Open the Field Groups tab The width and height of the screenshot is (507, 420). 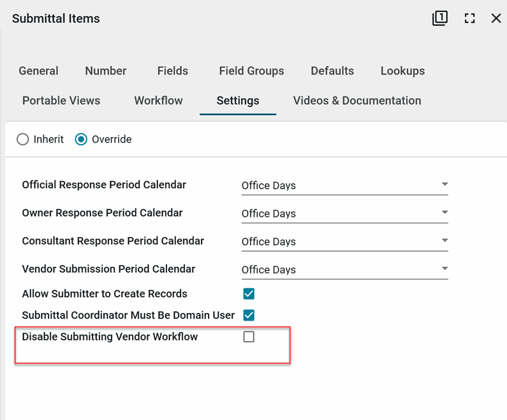(251, 71)
